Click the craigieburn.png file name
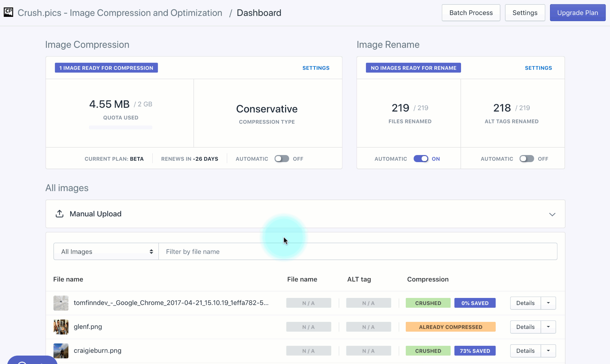 [97, 351]
